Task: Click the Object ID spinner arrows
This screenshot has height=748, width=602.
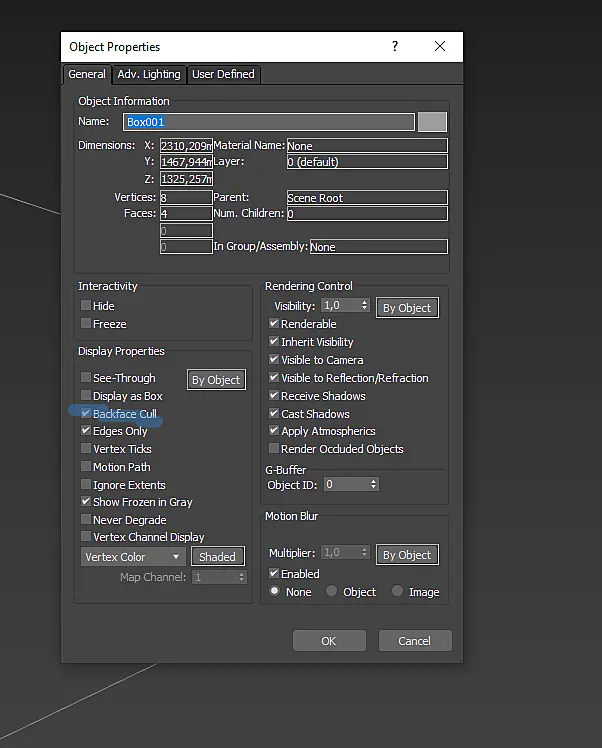Action: pos(374,484)
